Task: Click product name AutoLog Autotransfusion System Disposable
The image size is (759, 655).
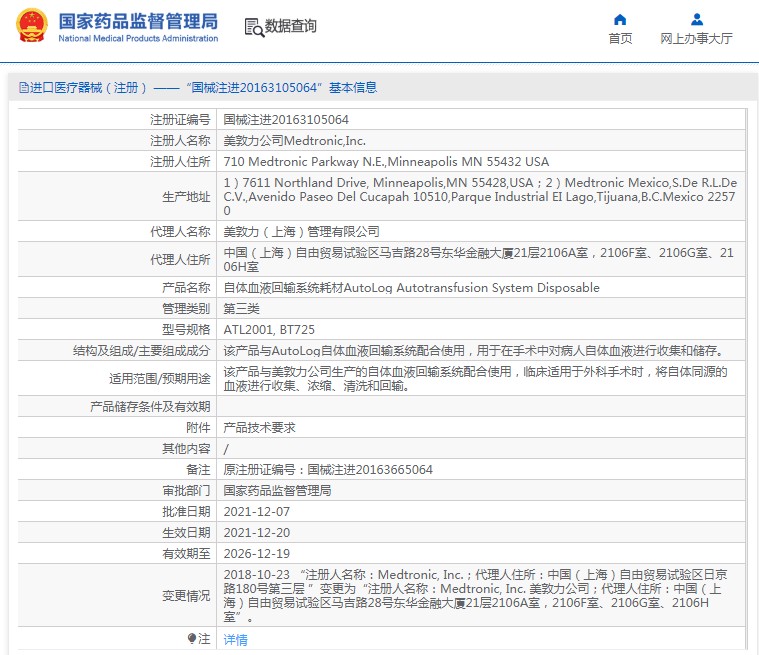Action: tap(411, 288)
